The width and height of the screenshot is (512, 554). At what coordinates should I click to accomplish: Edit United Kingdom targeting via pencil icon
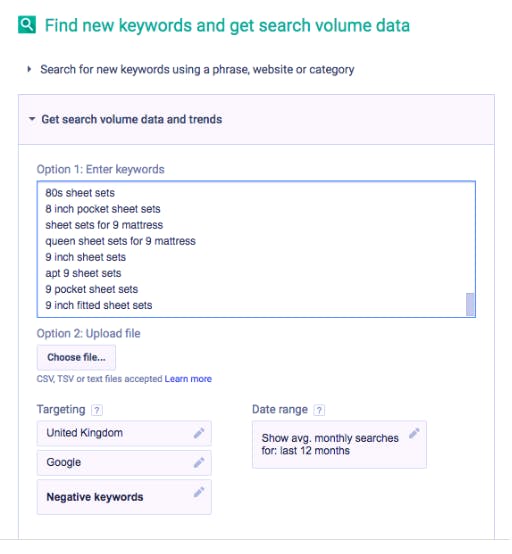pyautogui.click(x=199, y=433)
